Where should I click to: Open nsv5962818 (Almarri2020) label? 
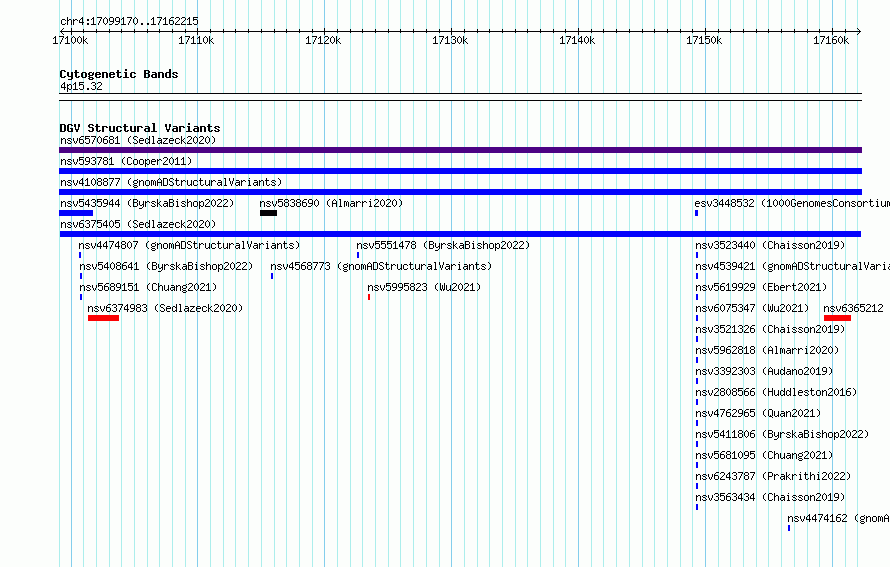coord(767,350)
